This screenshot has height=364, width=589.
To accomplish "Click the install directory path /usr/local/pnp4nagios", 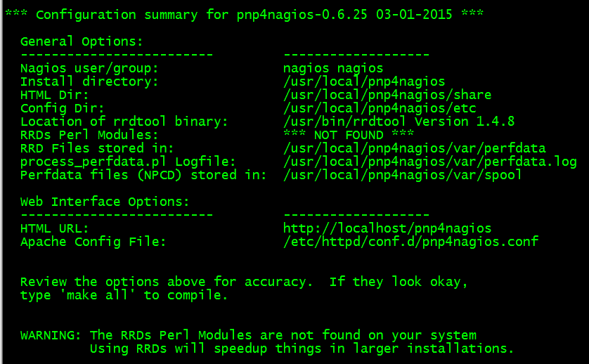I will pyautogui.click(x=364, y=82).
